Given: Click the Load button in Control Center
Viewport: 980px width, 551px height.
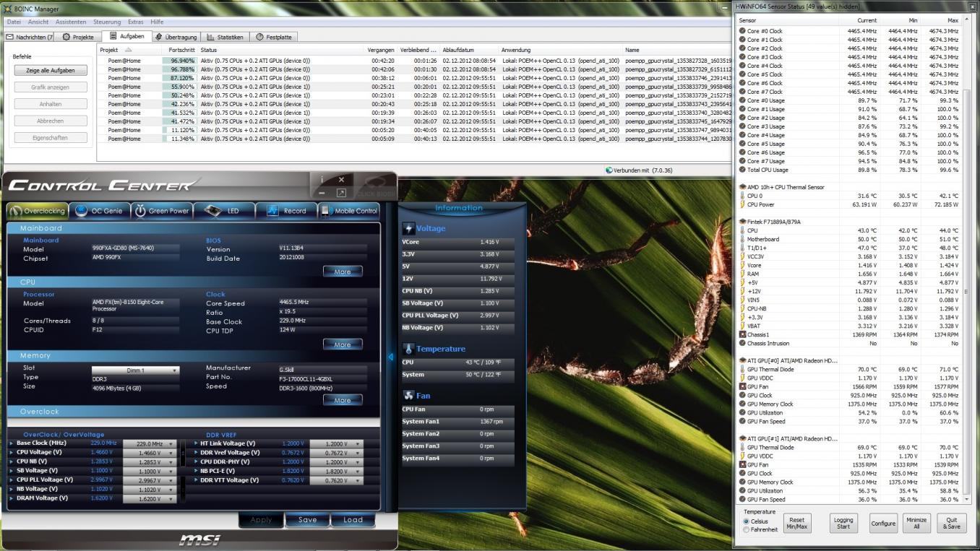Looking at the screenshot, I should (x=353, y=519).
